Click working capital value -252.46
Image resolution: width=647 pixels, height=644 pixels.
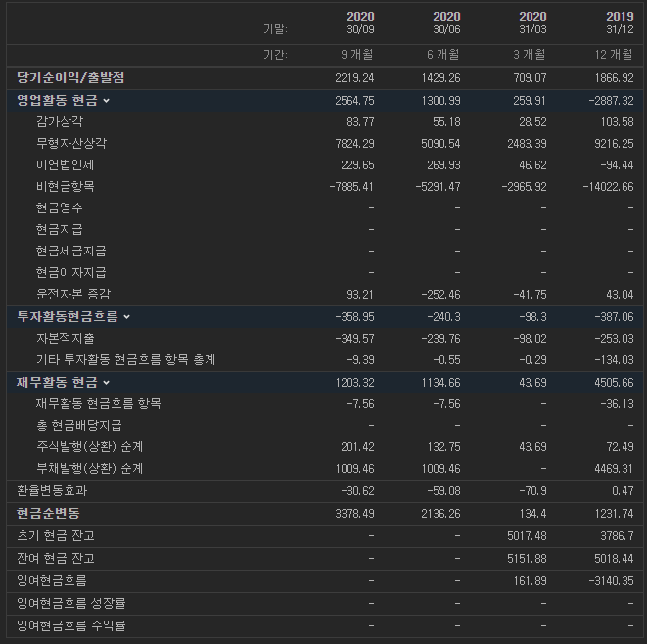[440, 295]
